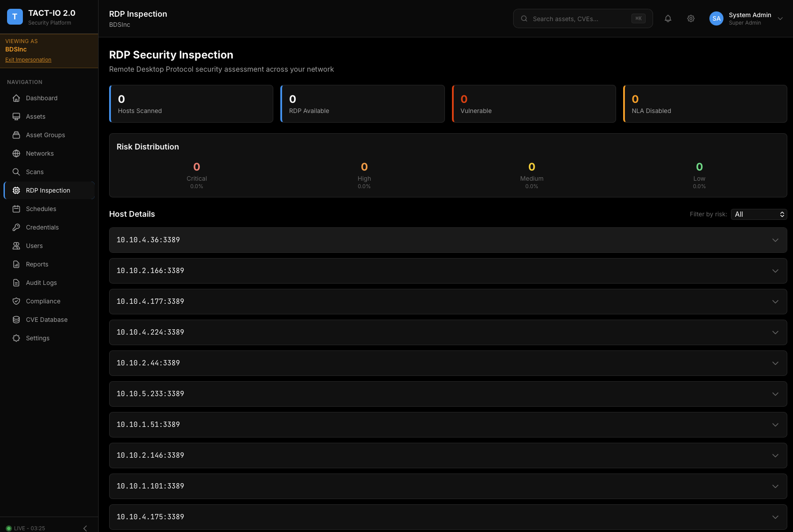Select the Assets sidebar icon
Viewport: 793px width, 532px height.
16,117
